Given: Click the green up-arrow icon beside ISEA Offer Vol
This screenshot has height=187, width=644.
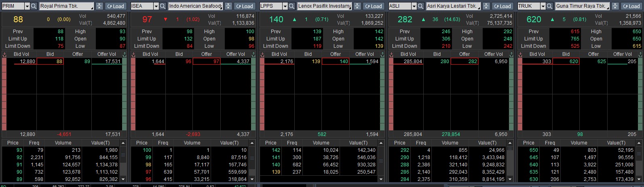Looking at the screenshot, I should [253, 54].
